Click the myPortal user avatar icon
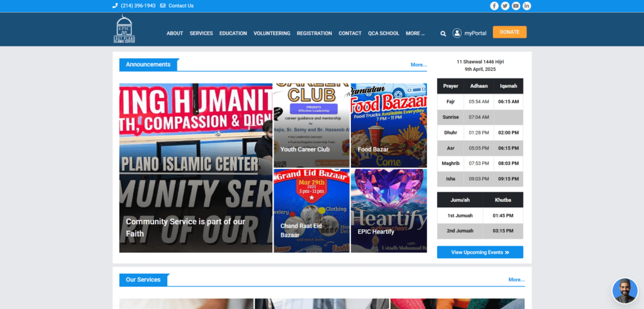The width and height of the screenshot is (644, 309). [x=457, y=33]
